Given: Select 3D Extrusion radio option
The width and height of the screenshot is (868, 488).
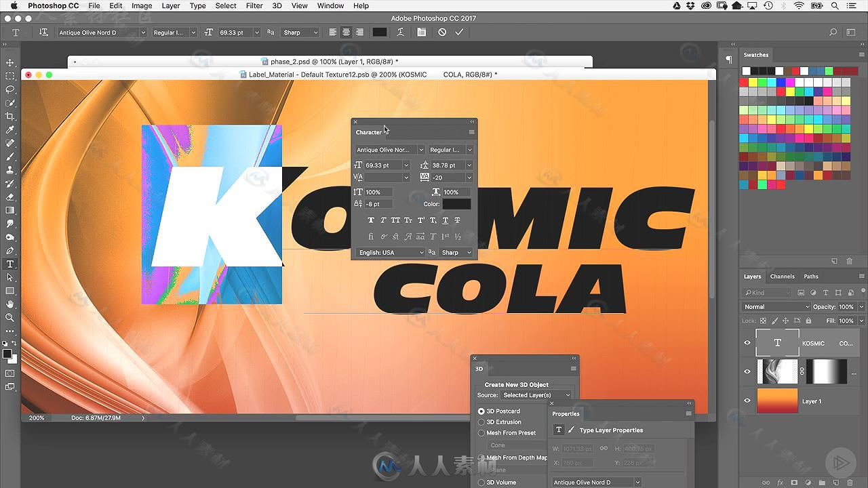Looking at the screenshot, I should [481, 422].
